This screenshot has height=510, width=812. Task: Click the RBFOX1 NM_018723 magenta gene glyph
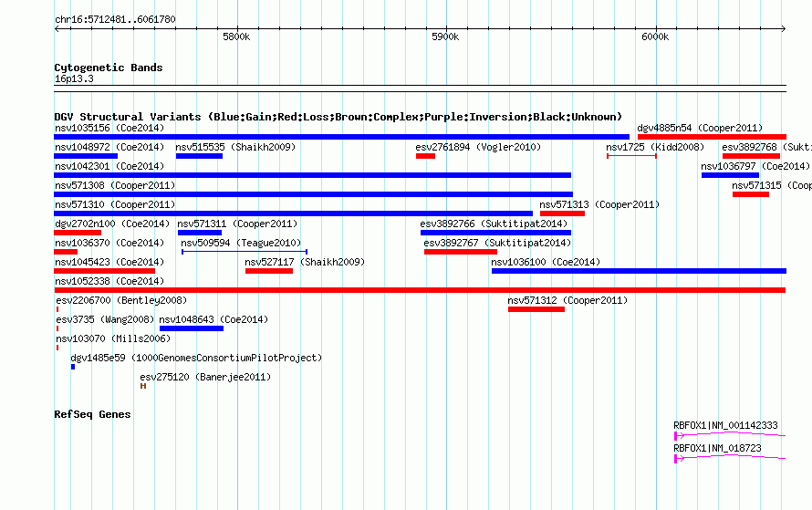pyautogui.click(x=730, y=459)
